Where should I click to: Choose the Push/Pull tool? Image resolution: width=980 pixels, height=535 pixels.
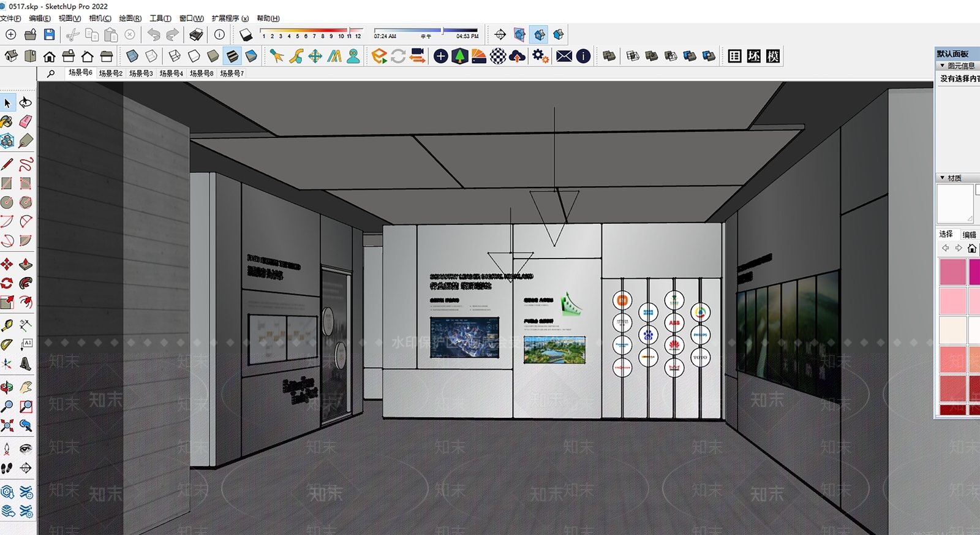click(x=26, y=264)
